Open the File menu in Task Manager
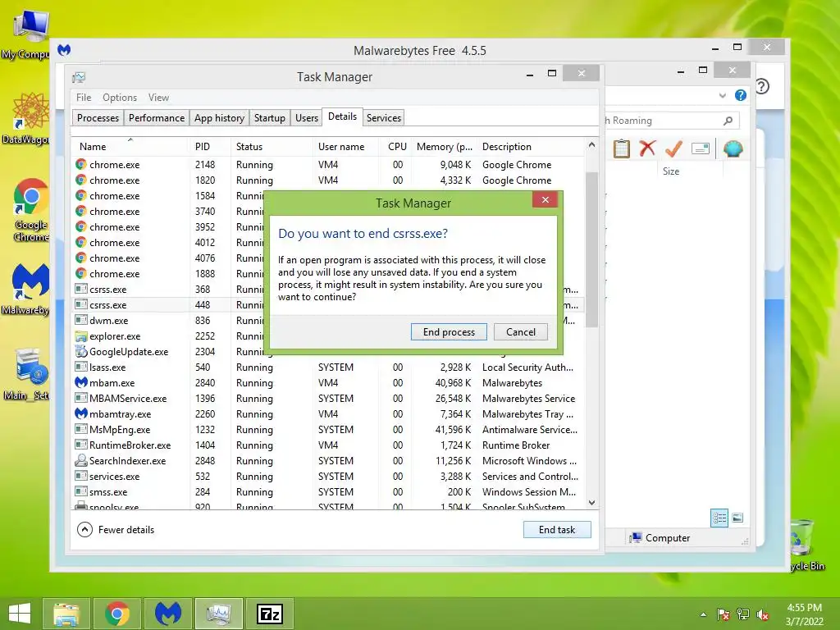Viewport: 840px width, 630px height. [84, 98]
